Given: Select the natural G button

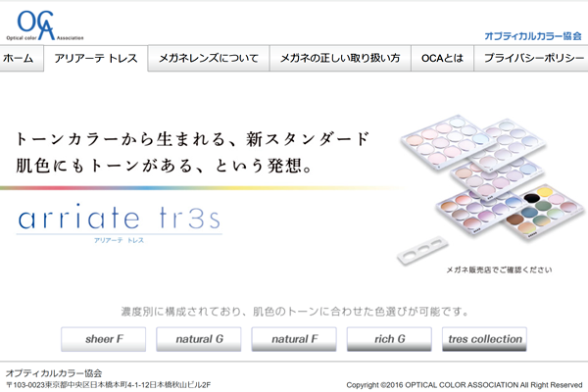Looking at the screenshot, I should (x=199, y=339).
